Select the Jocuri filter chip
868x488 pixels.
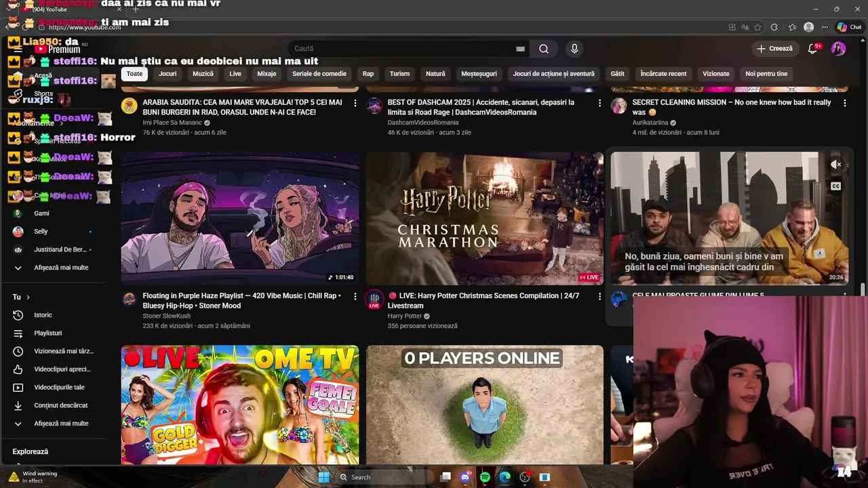(167, 74)
